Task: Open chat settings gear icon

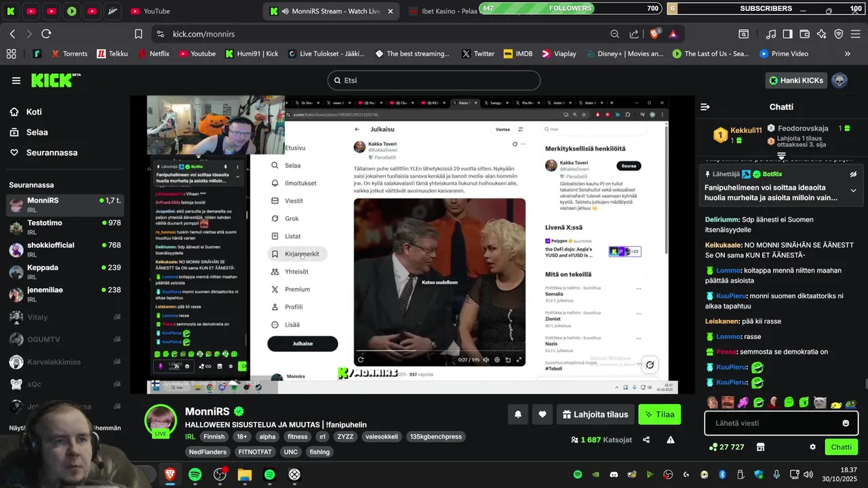Action: 812,447
